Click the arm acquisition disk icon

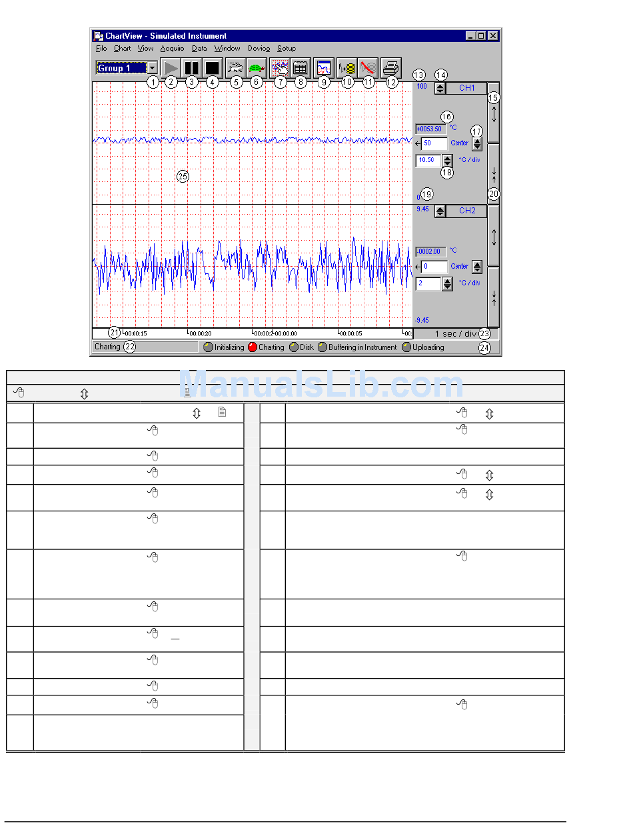346,67
